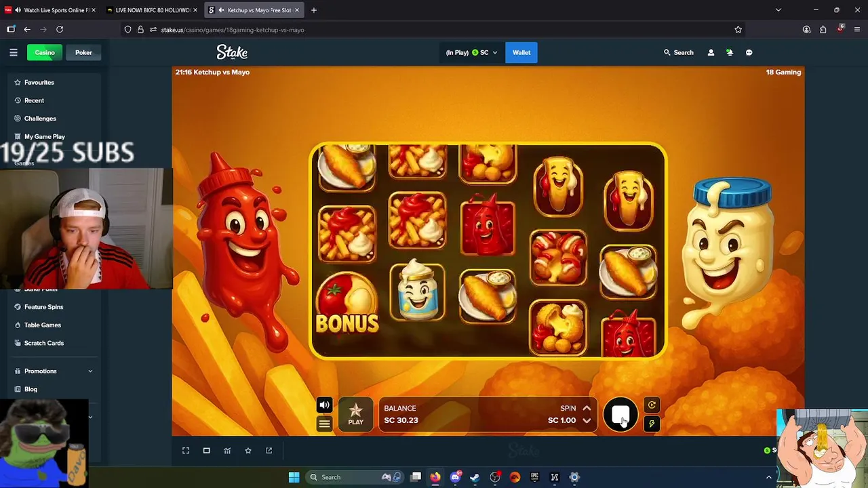Open Task View on taskbar

click(416, 477)
